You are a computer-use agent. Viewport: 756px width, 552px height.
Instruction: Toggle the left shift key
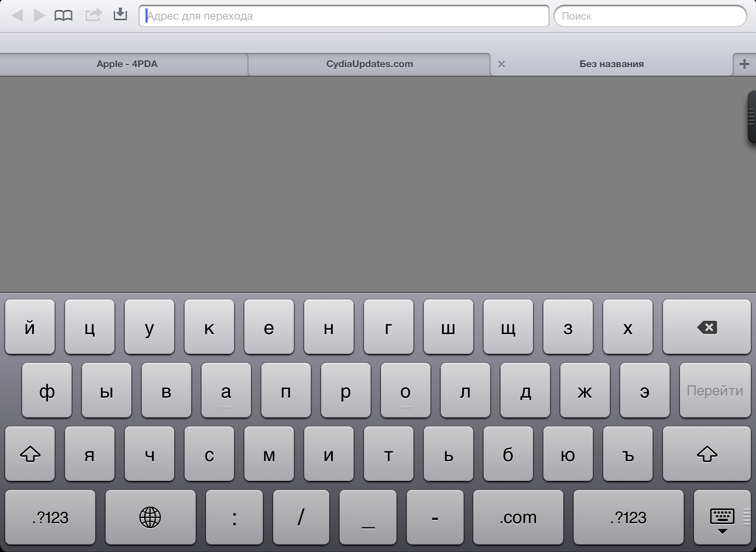point(30,454)
